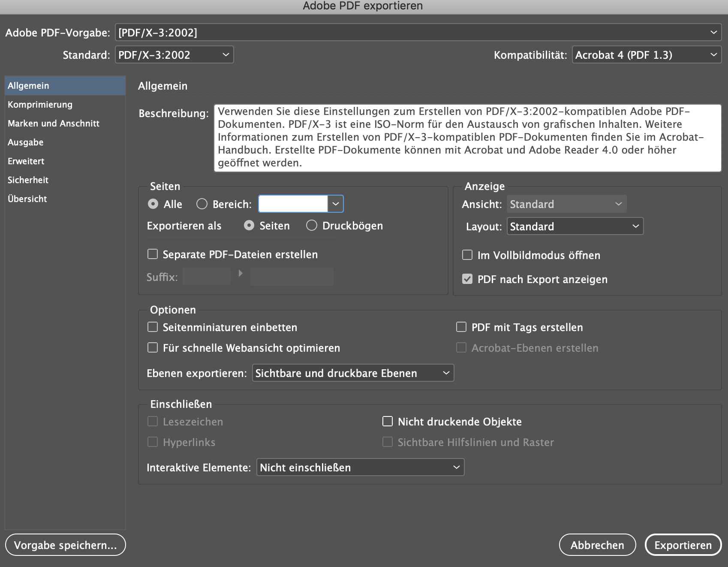
Task: Click the Hyperlinks checkbox
Action: point(153,442)
